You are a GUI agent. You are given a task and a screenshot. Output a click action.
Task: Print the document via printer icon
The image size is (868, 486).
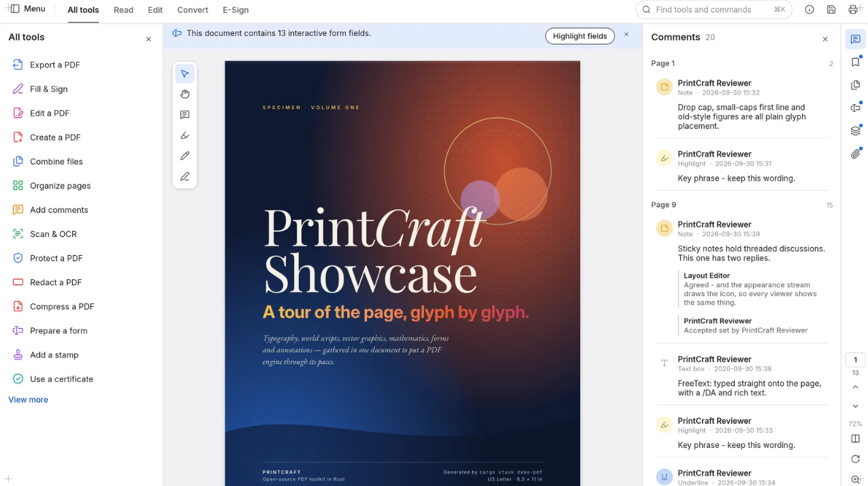click(x=853, y=10)
